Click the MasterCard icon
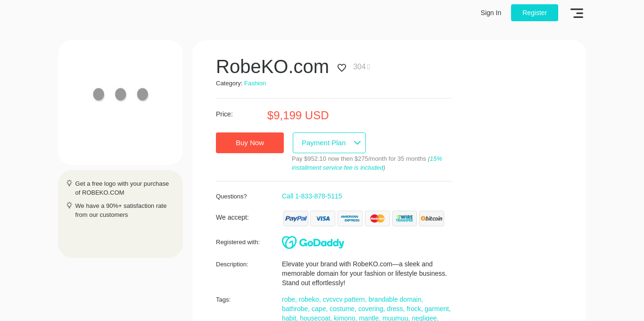The image size is (644, 321). pos(377,219)
